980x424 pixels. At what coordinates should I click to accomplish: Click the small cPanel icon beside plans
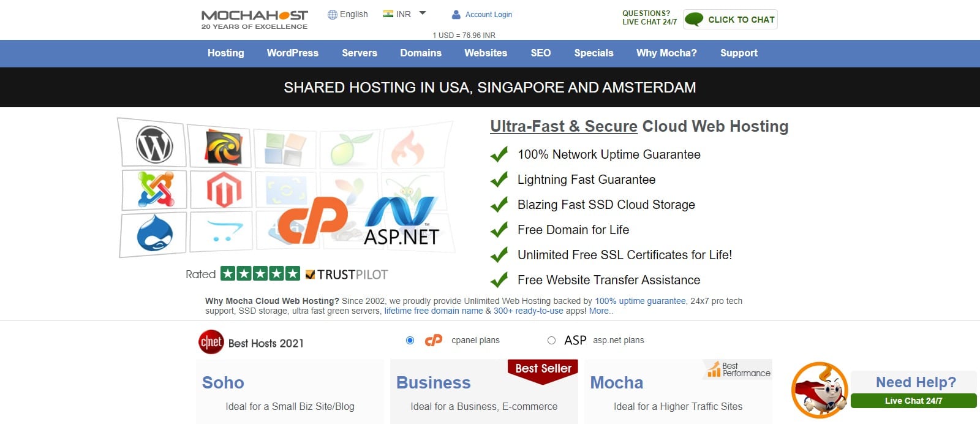point(434,340)
